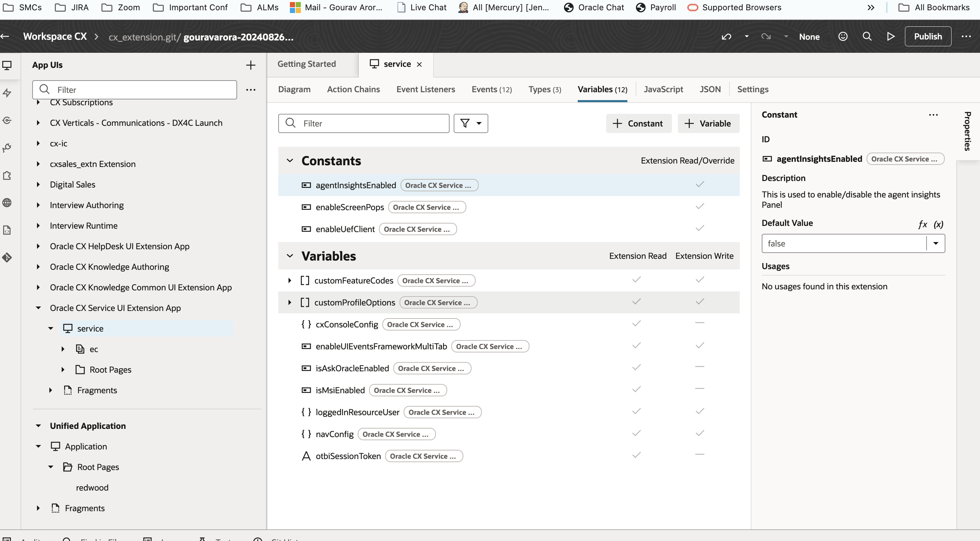The image size is (980, 541).
Task: Switch to the Types (3) tab
Action: 545,89
